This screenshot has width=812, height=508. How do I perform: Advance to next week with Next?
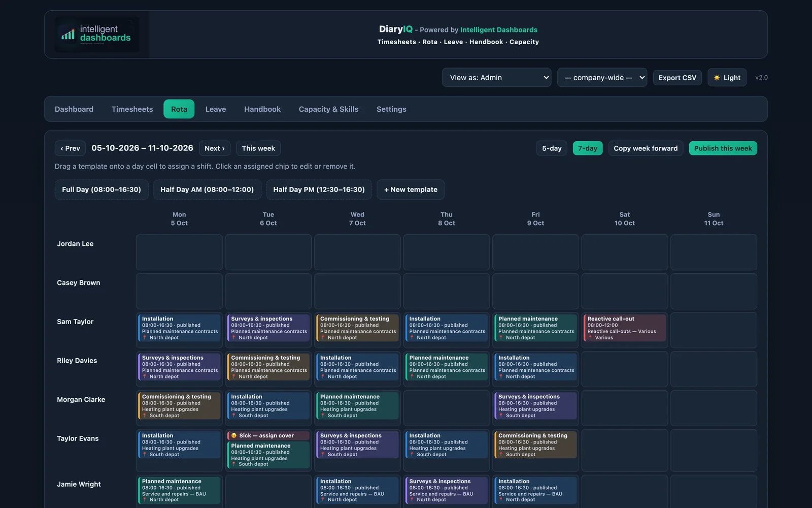(x=215, y=148)
